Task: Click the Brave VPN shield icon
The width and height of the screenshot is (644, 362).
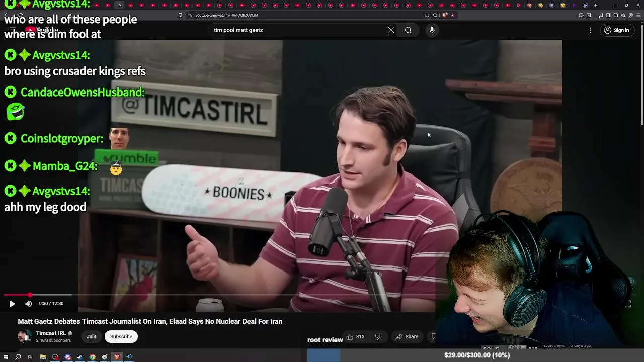Action: pos(631,15)
